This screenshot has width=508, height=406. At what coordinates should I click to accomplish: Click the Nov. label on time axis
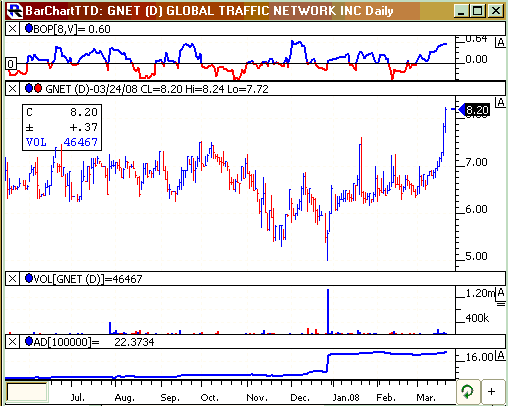257,397
